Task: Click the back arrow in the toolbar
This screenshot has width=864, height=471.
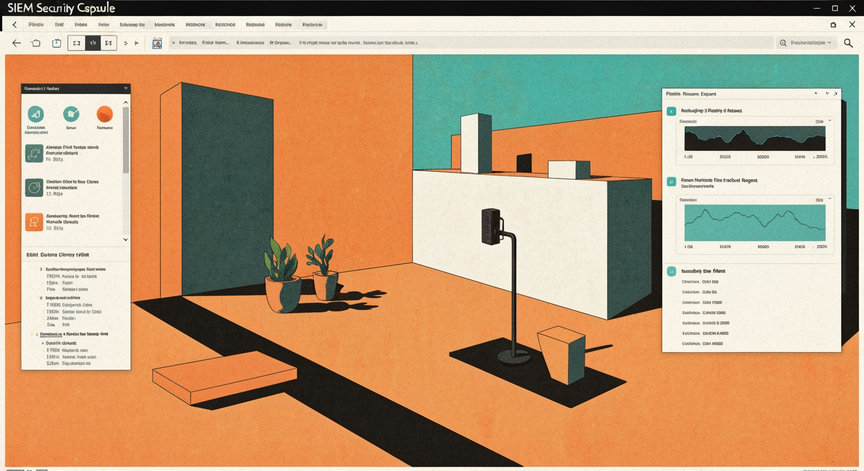Action: coord(17,42)
